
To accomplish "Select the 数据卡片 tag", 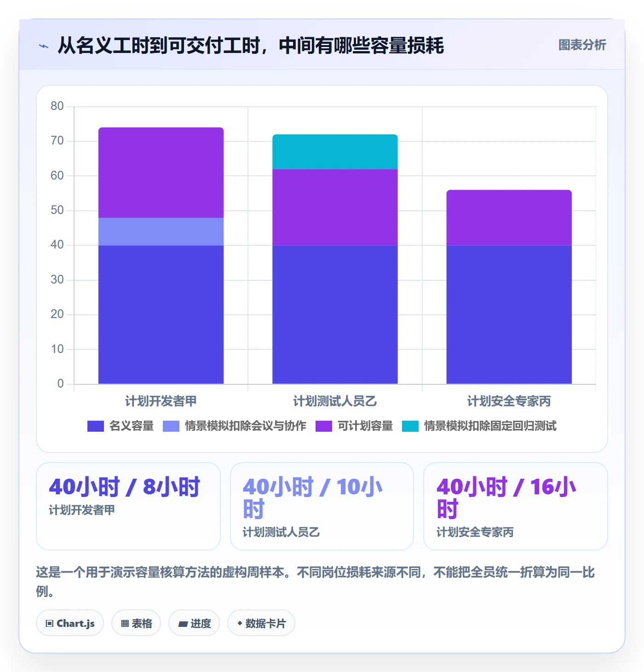I will (x=261, y=623).
